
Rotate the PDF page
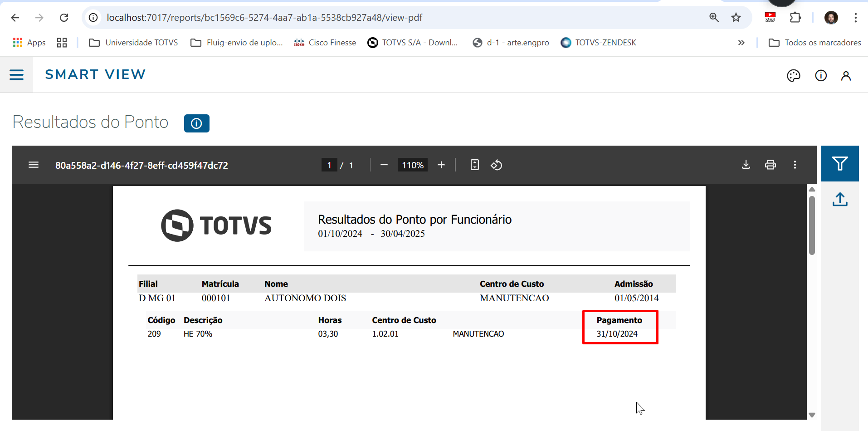496,165
